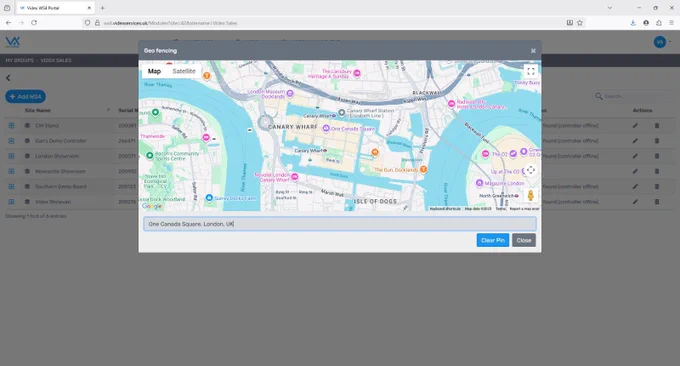Close the Geo fencing dialog with X
680x366 pixels.
[x=533, y=51]
